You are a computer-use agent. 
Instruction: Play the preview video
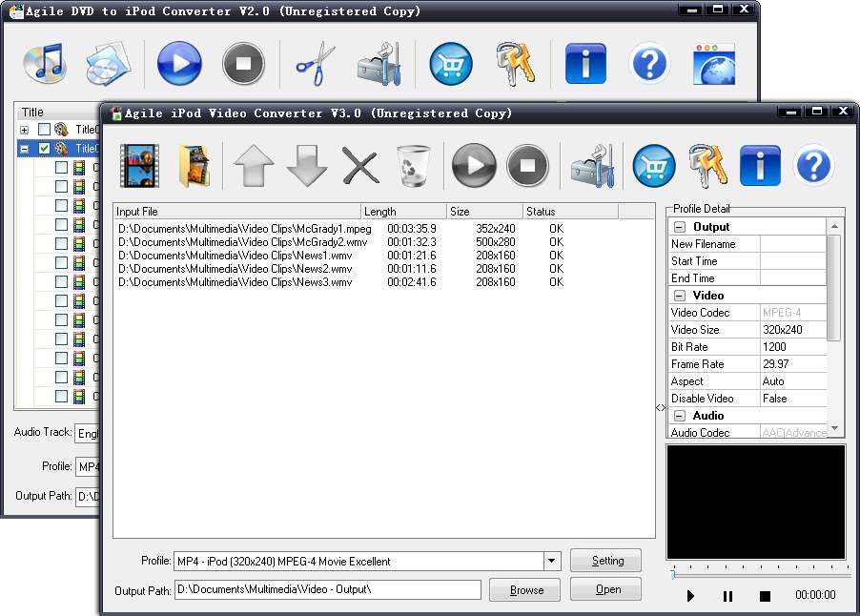coord(690,596)
